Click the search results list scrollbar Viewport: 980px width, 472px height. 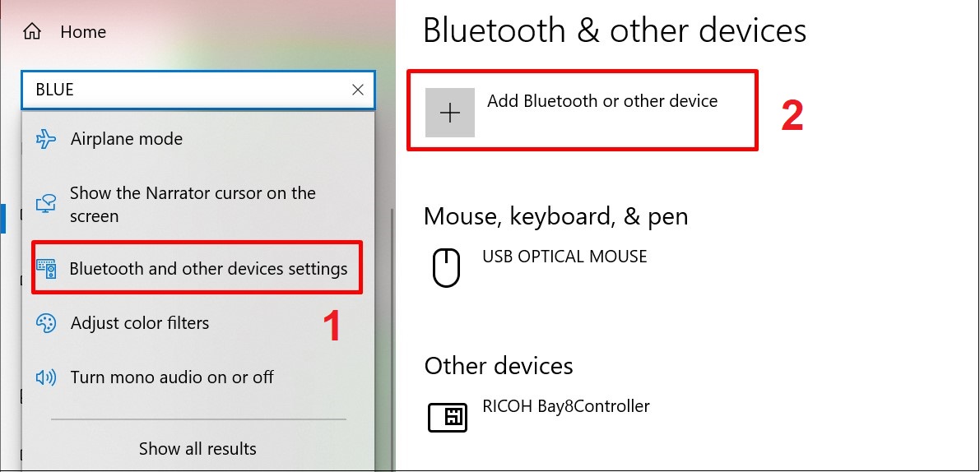[391, 329]
